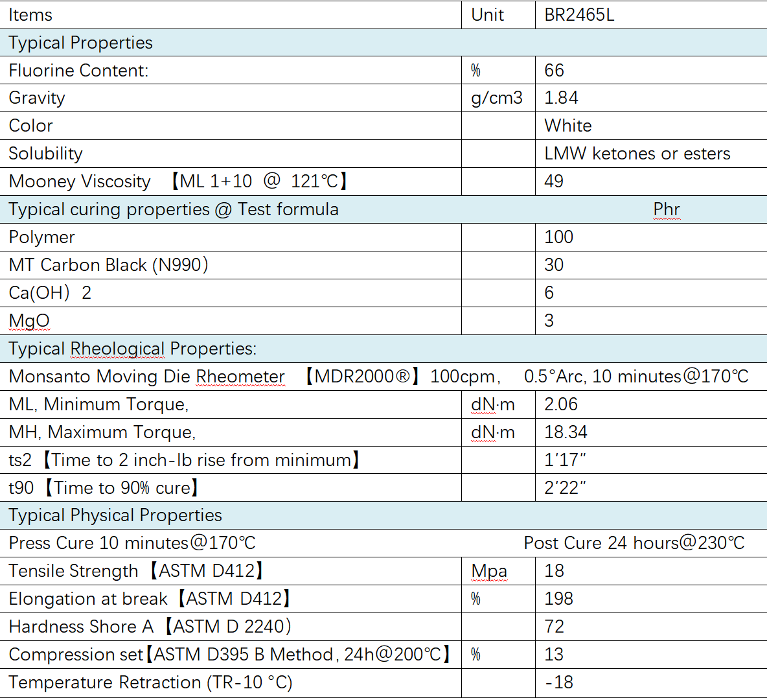Click the Gravity value 1.84
Screen dimensions: 767x700
coord(561,98)
